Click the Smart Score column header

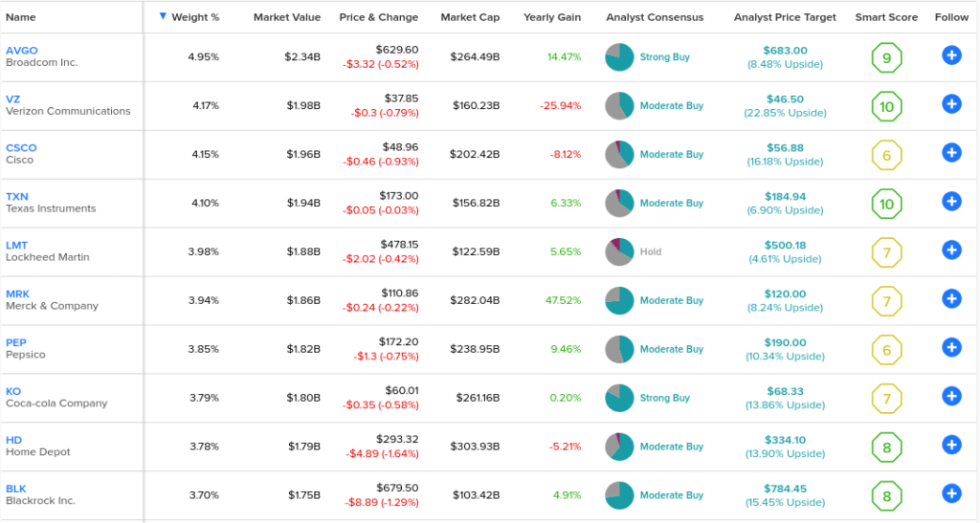click(x=886, y=17)
